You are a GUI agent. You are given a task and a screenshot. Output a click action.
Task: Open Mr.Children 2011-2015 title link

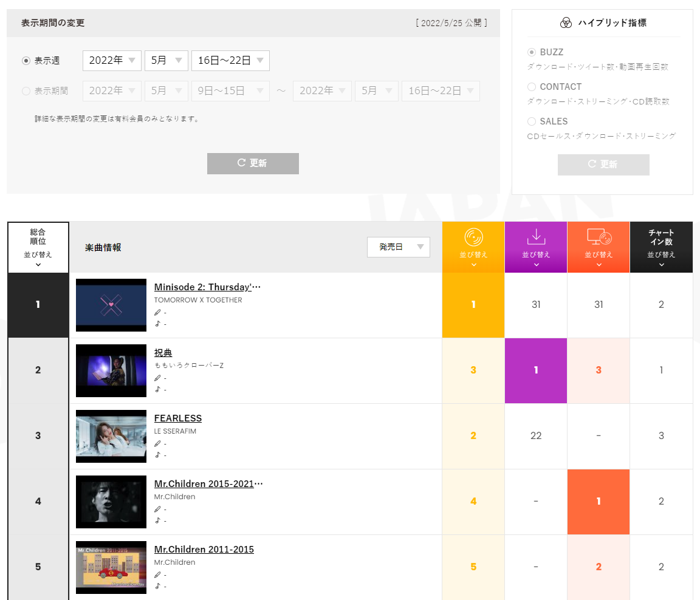[204, 550]
